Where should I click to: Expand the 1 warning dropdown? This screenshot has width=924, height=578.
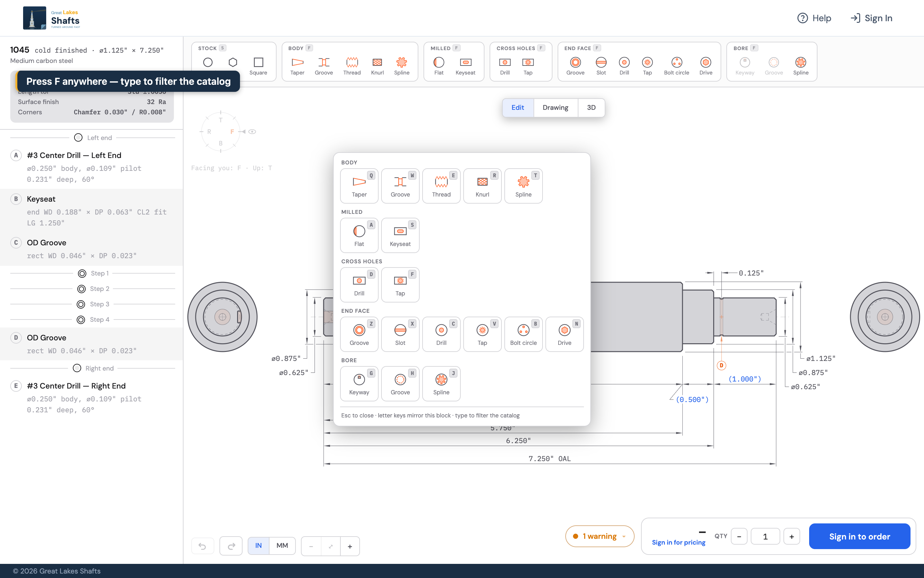599,536
